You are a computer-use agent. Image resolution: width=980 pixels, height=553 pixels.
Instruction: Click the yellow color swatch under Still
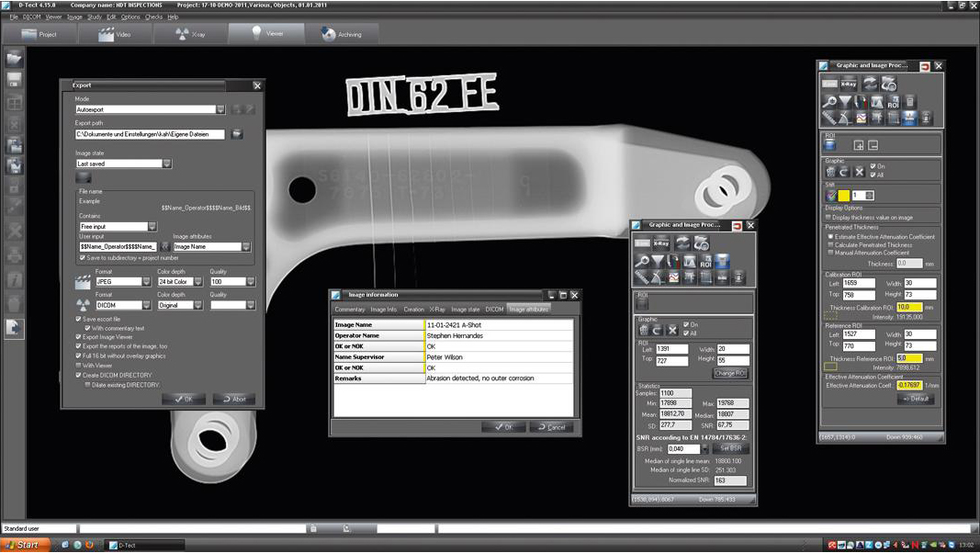coord(843,196)
